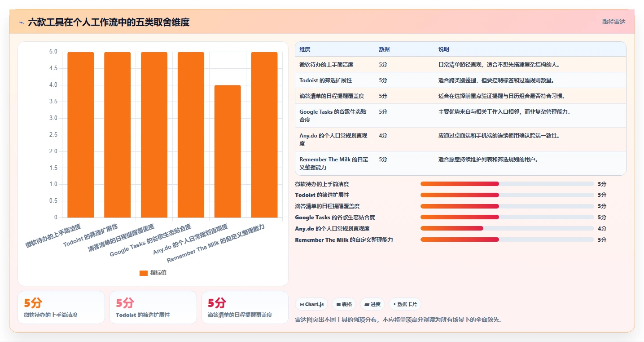Click the Google Tasks 的谷歌生态贴合度 progress bar
The image size is (644, 342).
tap(507, 218)
